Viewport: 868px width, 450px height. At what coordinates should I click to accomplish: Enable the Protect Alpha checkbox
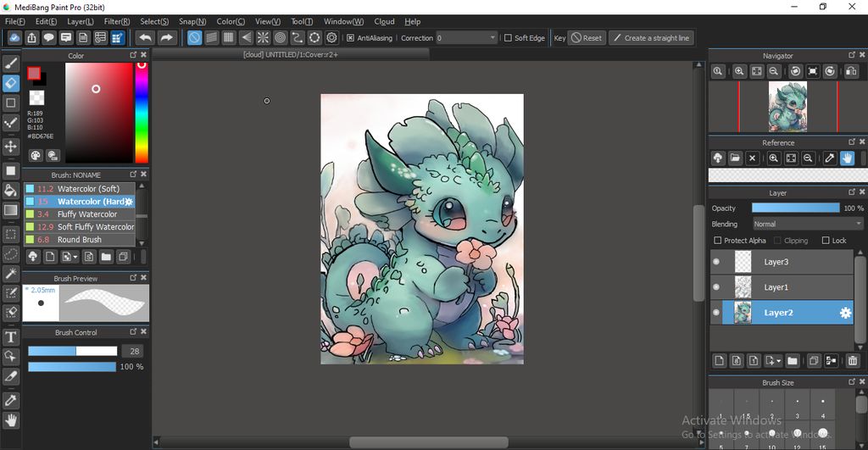tap(717, 241)
